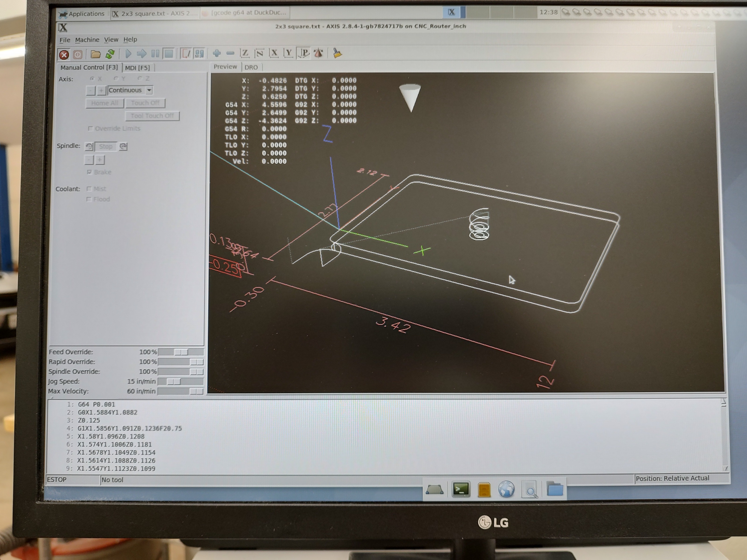Open the File menu
The width and height of the screenshot is (747, 560).
pyautogui.click(x=64, y=40)
